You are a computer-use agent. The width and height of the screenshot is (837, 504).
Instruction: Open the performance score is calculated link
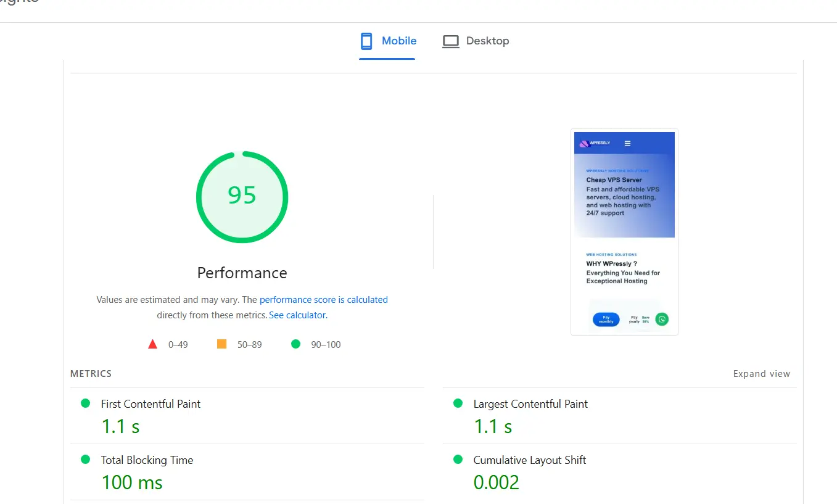click(x=323, y=300)
